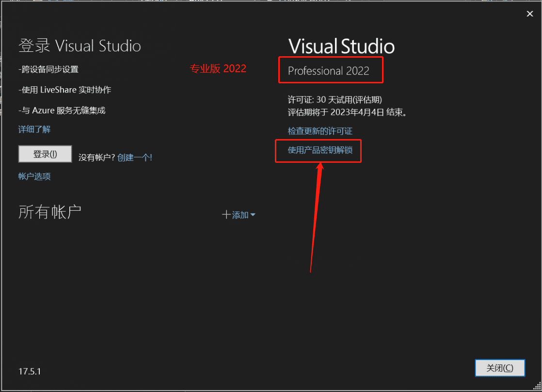The height and width of the screenshot is (392, 542).
Task: Open the 帐户选项 account options link
Action: [34, 176]
